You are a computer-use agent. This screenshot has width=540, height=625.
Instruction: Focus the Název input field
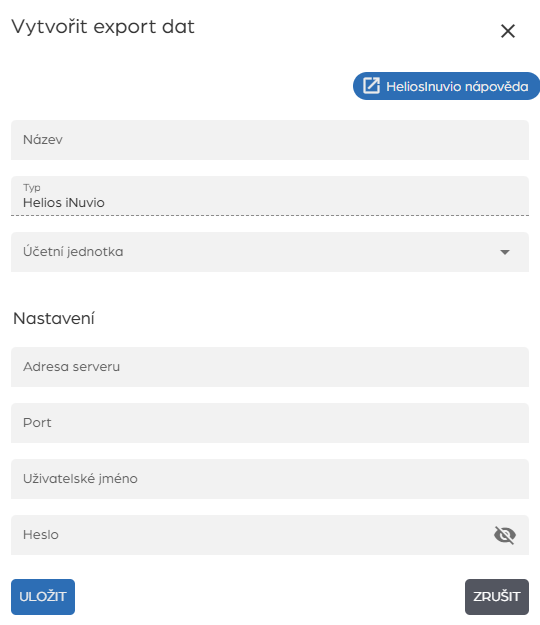[x=270, y=140]
